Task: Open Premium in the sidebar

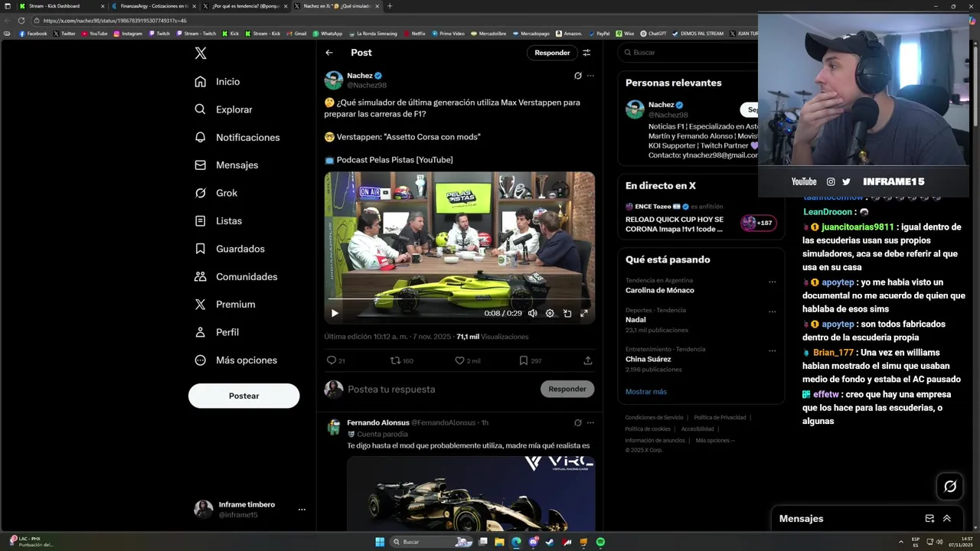Action: click(225, 305)
